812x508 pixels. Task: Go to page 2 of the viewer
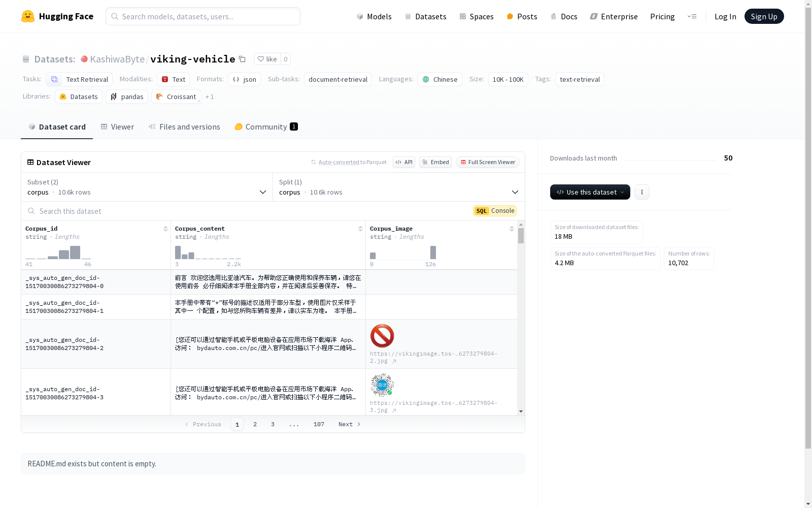tap(255, 424)
